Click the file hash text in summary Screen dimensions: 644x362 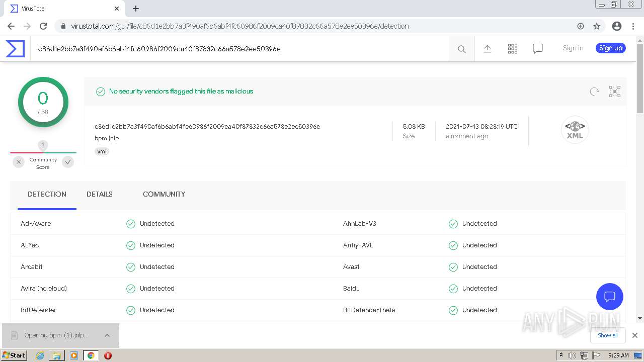coord(207,127)
